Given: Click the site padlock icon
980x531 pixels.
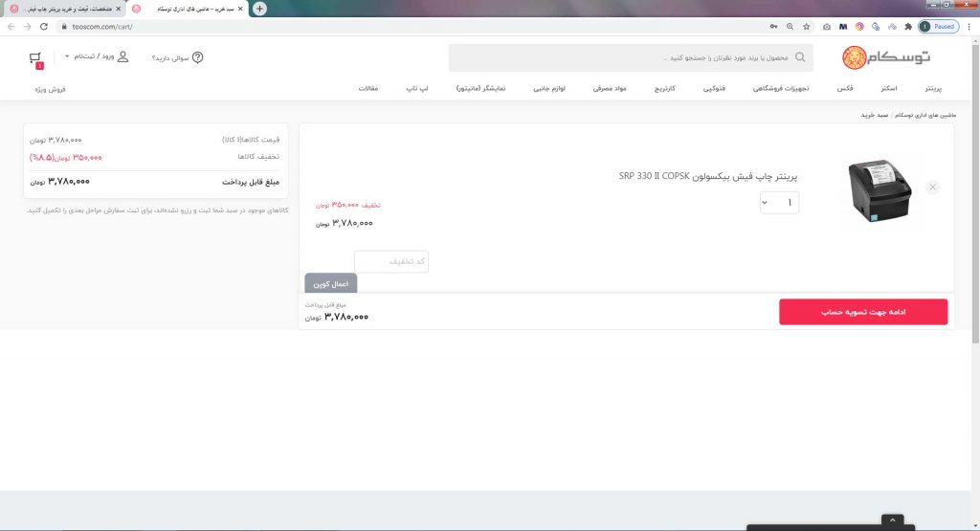Looking at the screenshot, I should click(x=64, y=26).
